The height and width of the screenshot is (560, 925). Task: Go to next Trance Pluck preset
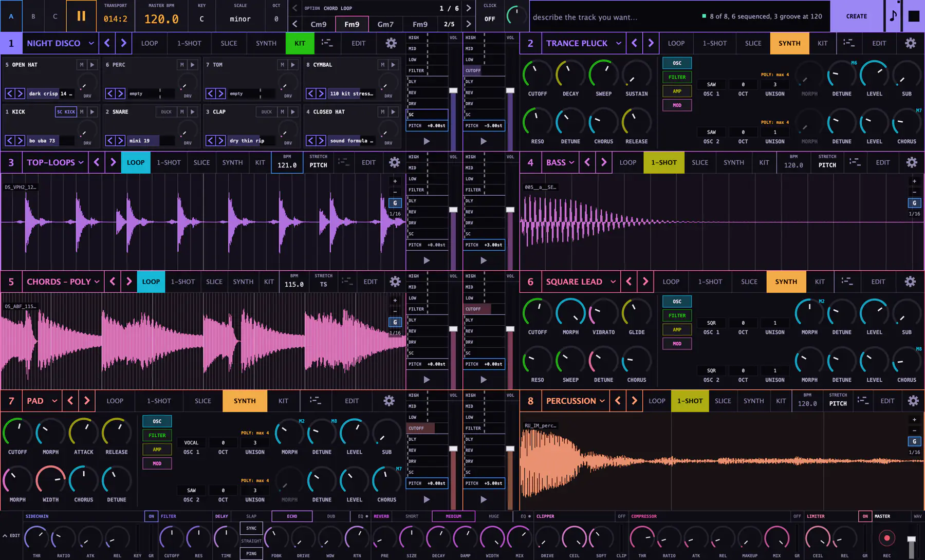point(651,43)
